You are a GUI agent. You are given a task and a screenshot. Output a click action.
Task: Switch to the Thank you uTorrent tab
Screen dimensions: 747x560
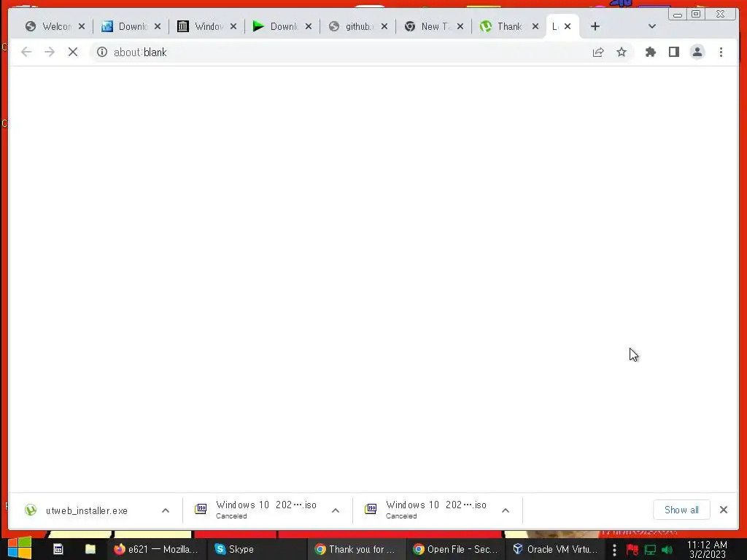(503, 27)
